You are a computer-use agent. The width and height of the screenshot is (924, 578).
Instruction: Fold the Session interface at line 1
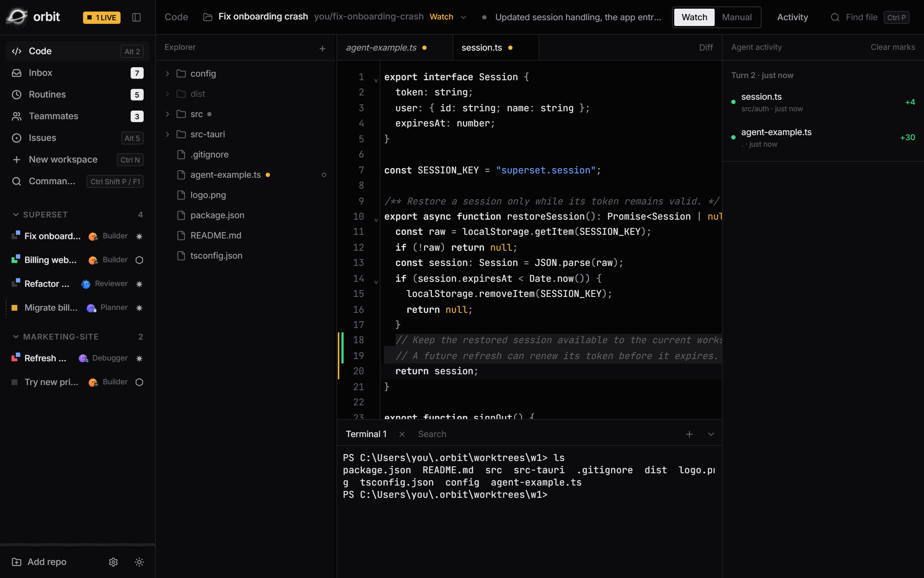pyautogui.click(x=376, y=80)
